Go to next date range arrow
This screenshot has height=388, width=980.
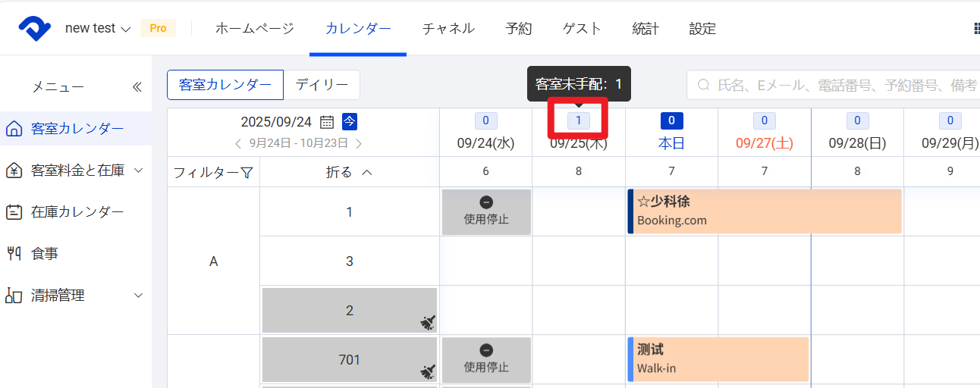[x=359, y=143]
